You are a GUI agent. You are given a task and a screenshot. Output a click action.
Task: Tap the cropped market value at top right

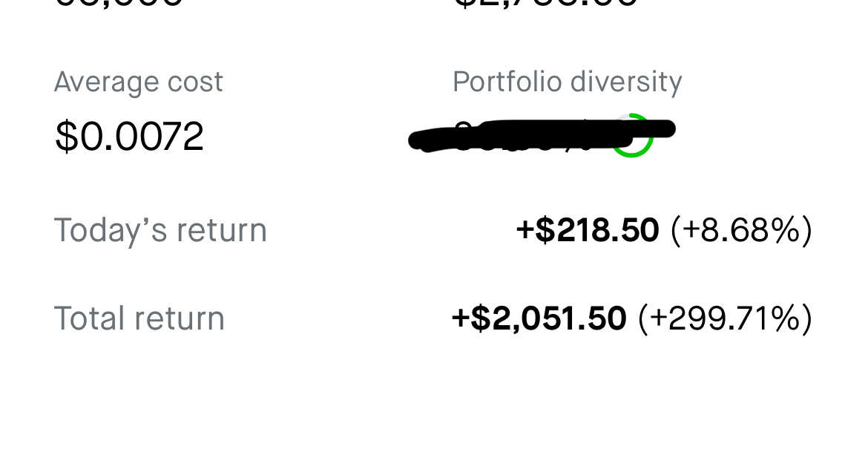[546, 3]
